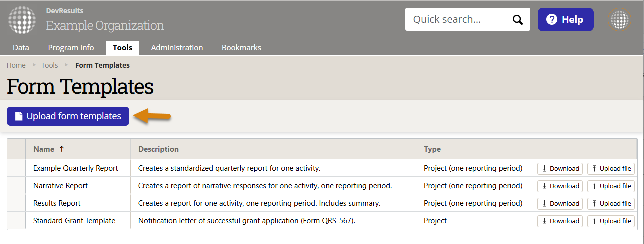Sort by the Type column header
The width and height of the screenshot is (644, 244).
coord(432,149)
